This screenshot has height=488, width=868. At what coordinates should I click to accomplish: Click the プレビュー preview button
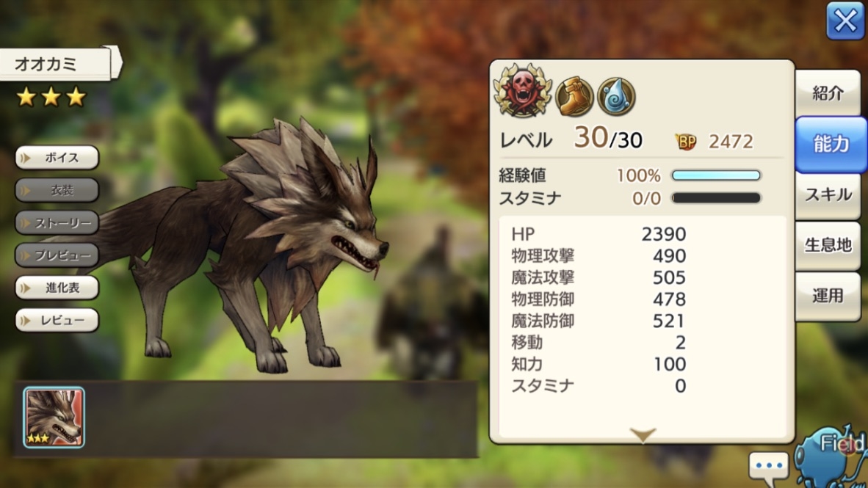(x=57, y=255)
